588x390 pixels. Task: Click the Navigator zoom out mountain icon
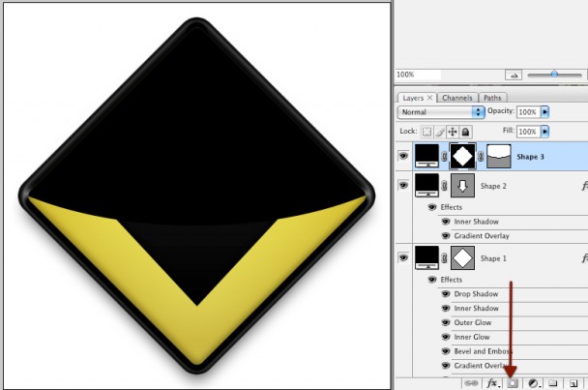[x=514, y=75]
